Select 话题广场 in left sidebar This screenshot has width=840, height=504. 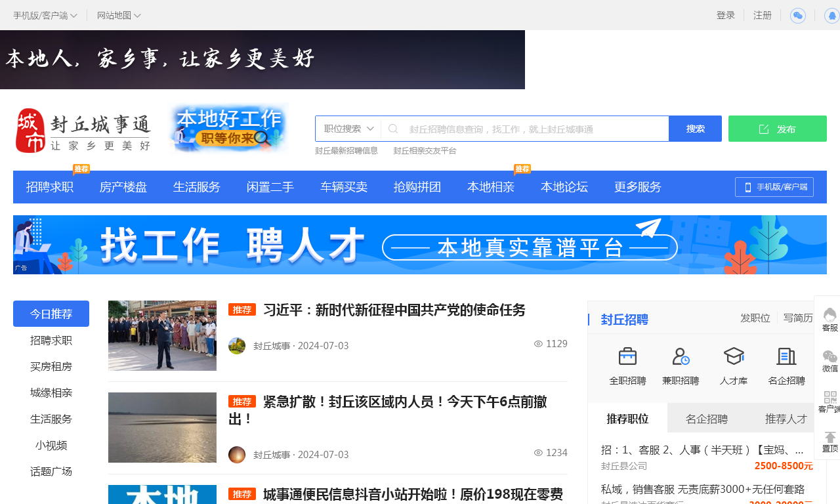click(x=51, y=471)
